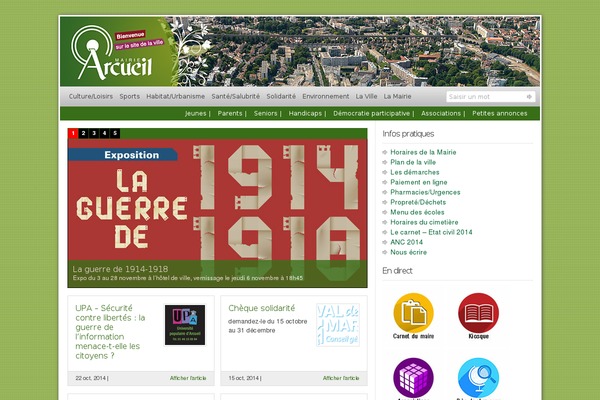Viewport: 600px width, 400px height.
Task: Open Les démarches link
Action: (414, 172)
